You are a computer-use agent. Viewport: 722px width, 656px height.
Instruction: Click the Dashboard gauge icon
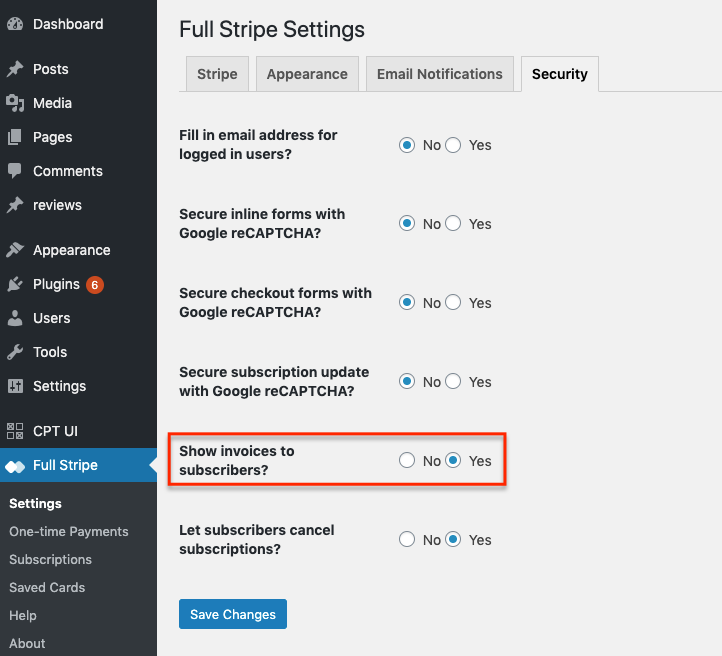(15, 24)
